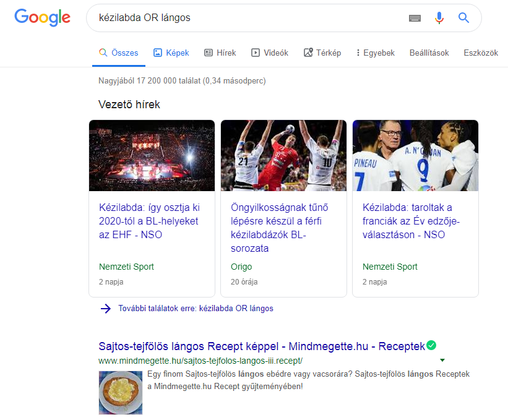Screen dimensions: 508x420
Task: Click the Vezető hírek heading
Action: pyautogui.click(x=129, y=105)
